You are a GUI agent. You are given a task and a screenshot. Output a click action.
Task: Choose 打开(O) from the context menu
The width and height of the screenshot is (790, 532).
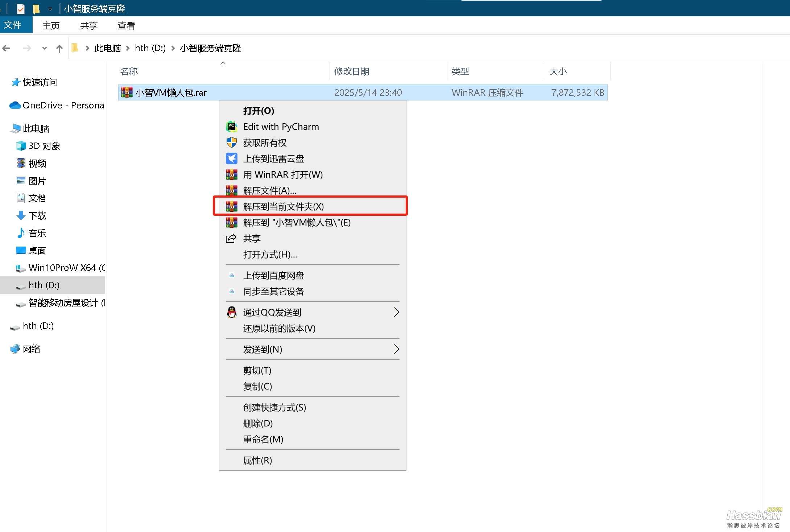313,111
